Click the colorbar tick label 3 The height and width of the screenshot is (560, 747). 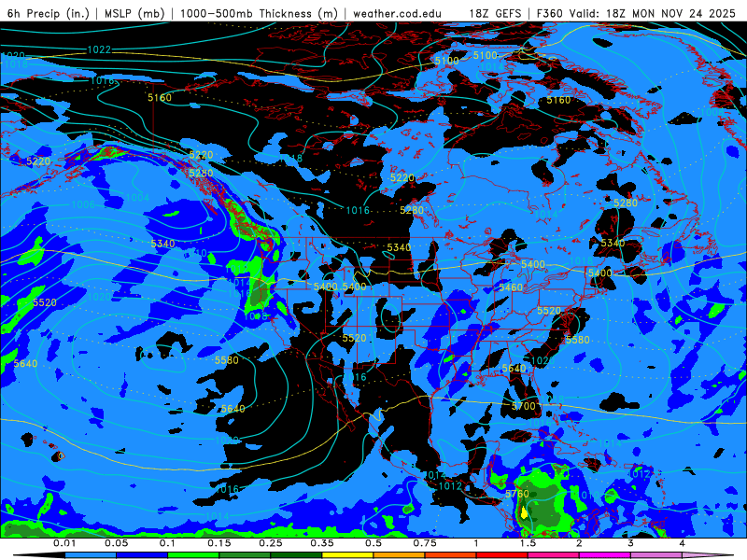click(x=631, y=543)
